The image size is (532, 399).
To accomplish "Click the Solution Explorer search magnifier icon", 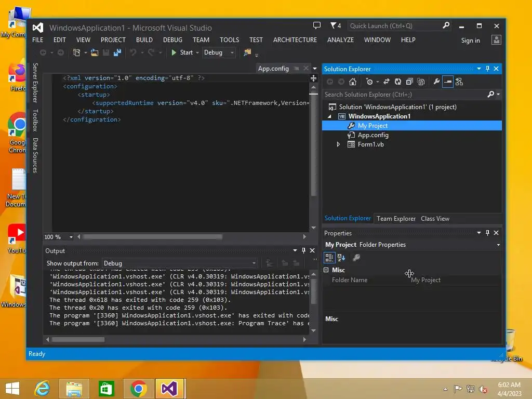I will coord(490,95).
